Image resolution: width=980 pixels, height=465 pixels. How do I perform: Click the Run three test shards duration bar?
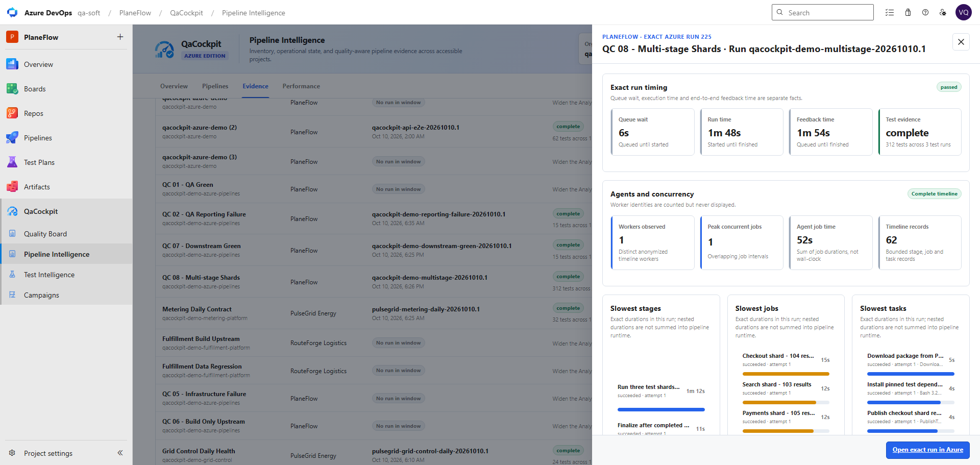click(x=661, y=409)
